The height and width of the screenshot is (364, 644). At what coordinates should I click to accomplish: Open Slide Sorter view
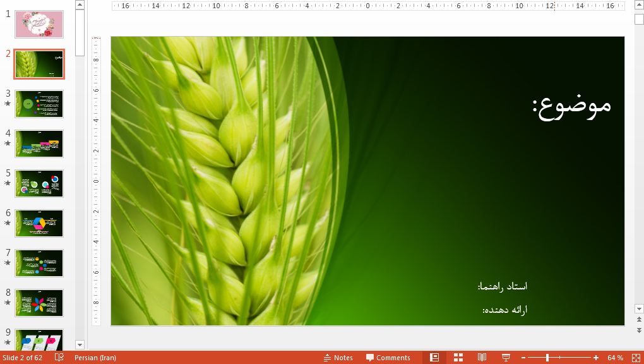(458, 357)
